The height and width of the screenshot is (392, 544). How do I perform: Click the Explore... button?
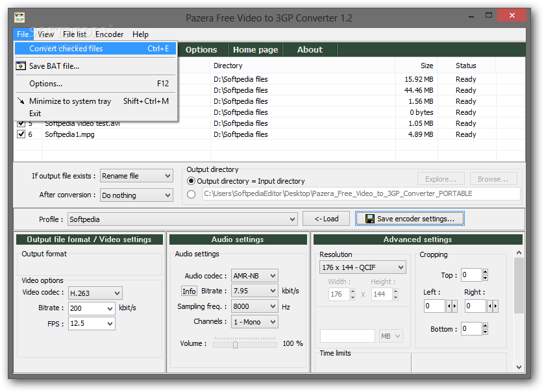[x=441, y=179]
